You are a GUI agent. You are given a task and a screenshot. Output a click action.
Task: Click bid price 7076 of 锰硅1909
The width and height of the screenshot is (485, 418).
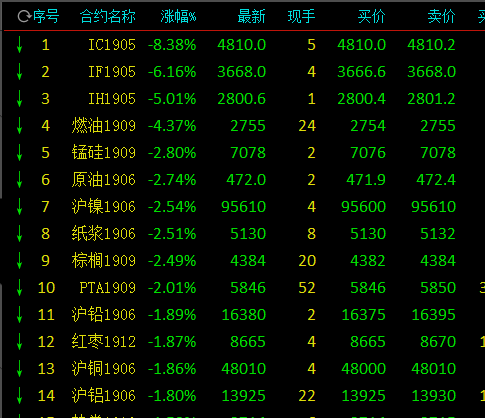(x=368, y=153)
